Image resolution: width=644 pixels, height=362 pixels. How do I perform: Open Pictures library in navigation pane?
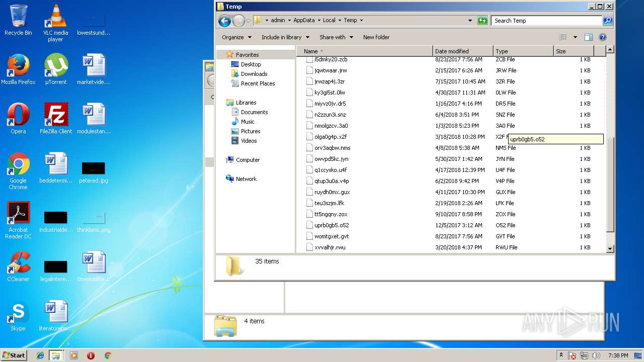point(251,131)
